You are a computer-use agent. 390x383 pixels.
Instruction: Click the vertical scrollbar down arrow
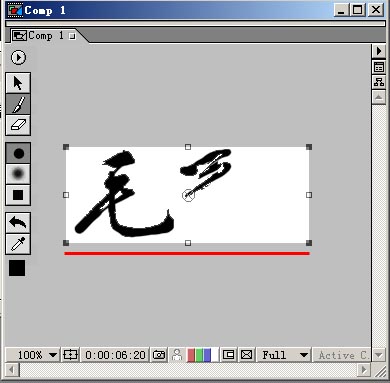coord(379,355)
